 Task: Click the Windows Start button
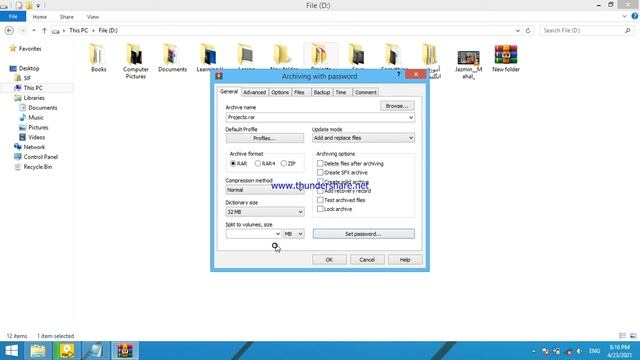click(x=11, y=351)
